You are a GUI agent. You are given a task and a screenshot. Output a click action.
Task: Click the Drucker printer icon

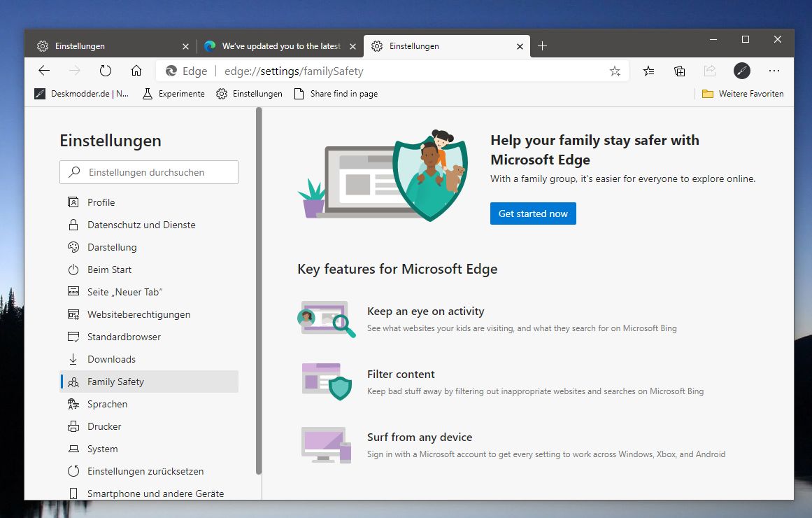73,426
